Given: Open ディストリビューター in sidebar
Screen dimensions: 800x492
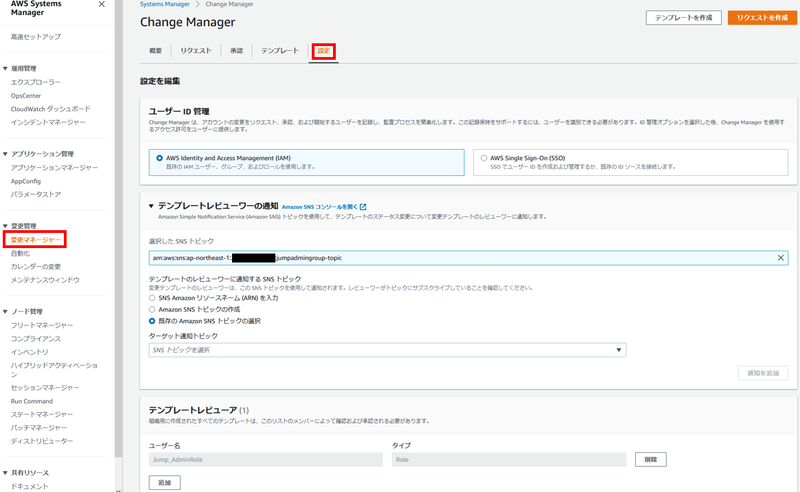Looking at the screenshot, I should pos(42,441).
